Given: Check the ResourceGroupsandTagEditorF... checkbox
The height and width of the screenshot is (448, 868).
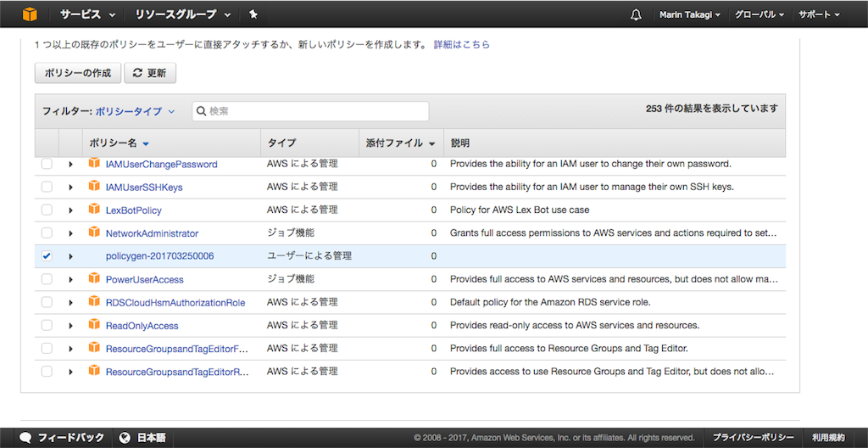Looking at the screenshot, I should pos(47,348).
